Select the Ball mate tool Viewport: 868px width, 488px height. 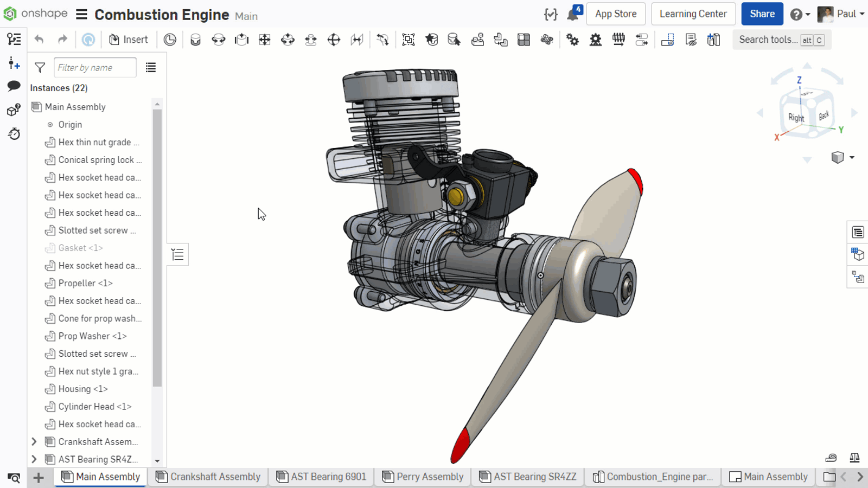[x=334, y=40]
